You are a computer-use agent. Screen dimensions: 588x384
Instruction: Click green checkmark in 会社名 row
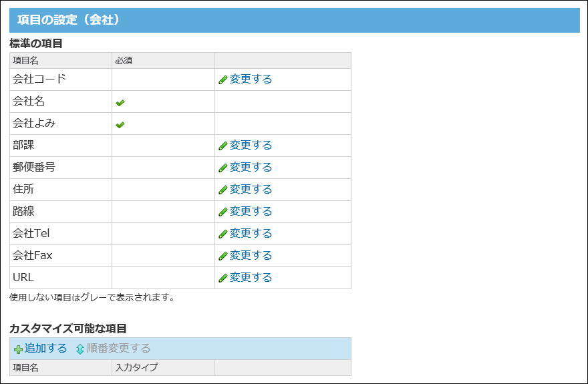click(120, 103)
